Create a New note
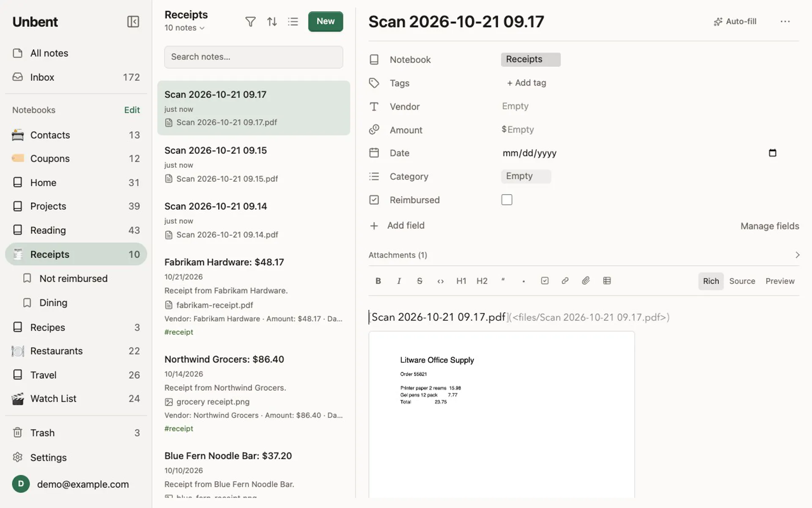 [x=325, y=22]
